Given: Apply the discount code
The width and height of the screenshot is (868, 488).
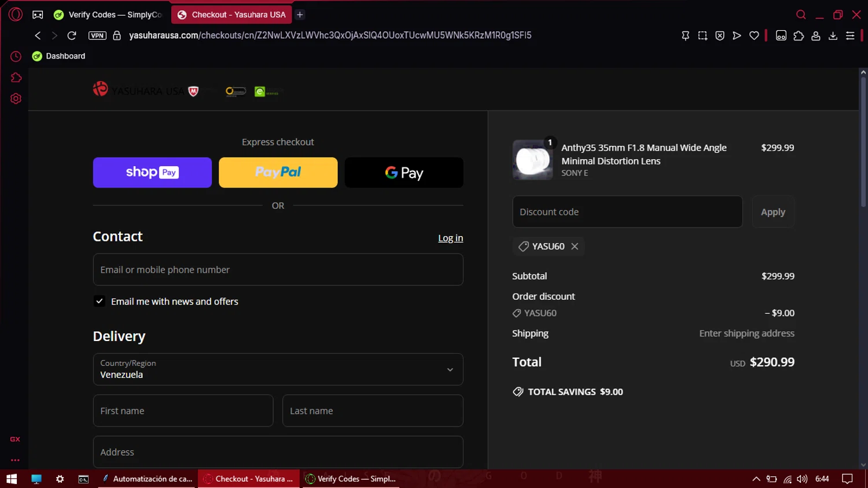Looking at the screenshot, I should [773, 212].
